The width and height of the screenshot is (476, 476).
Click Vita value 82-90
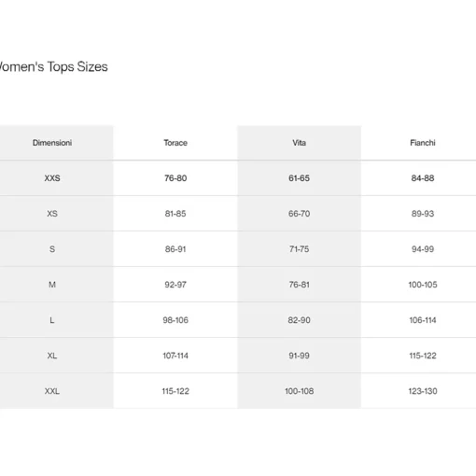coord(299,320)
